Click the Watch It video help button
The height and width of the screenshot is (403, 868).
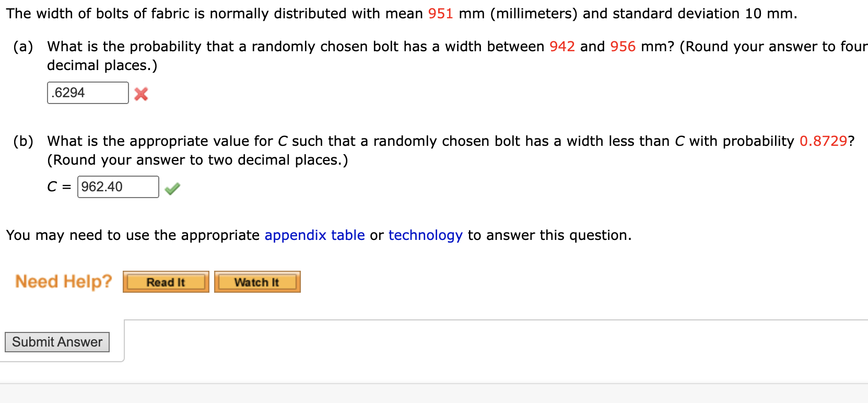[257, 282]
